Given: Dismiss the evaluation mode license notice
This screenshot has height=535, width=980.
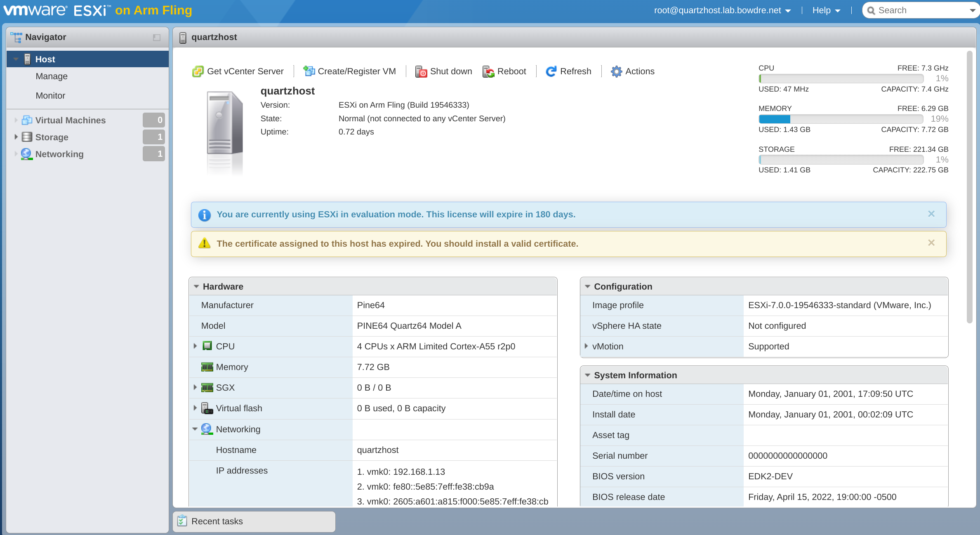Looking at the screenshot, I should coord(931,214).
